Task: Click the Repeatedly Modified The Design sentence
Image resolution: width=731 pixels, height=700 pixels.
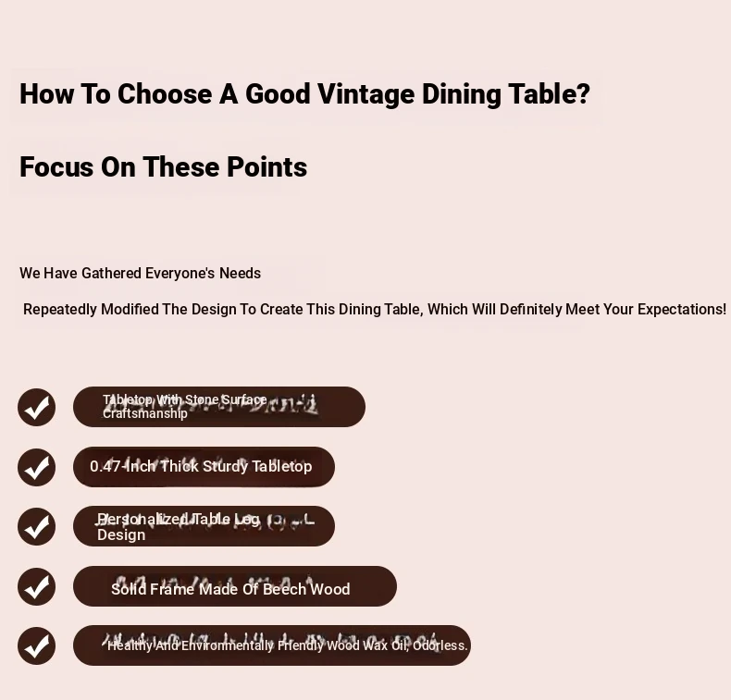Action: tap(375, 309)
